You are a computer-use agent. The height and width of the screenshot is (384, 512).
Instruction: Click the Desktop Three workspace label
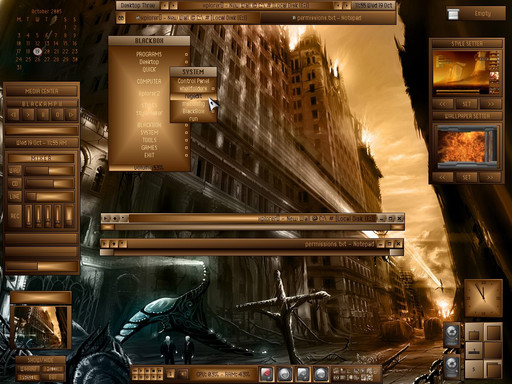138,5
